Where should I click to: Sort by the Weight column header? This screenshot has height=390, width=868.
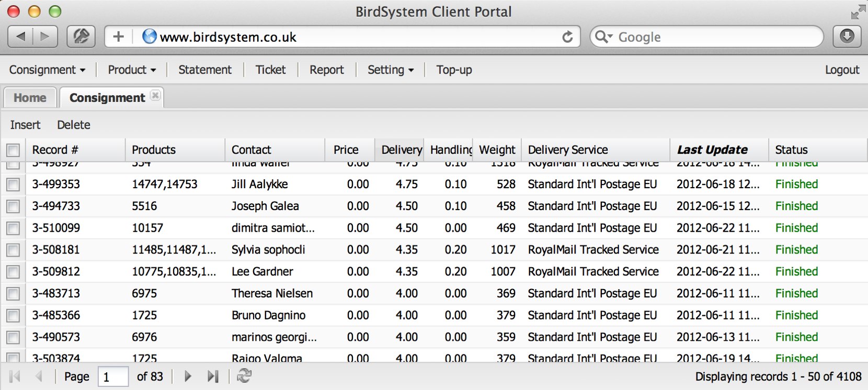497,150
